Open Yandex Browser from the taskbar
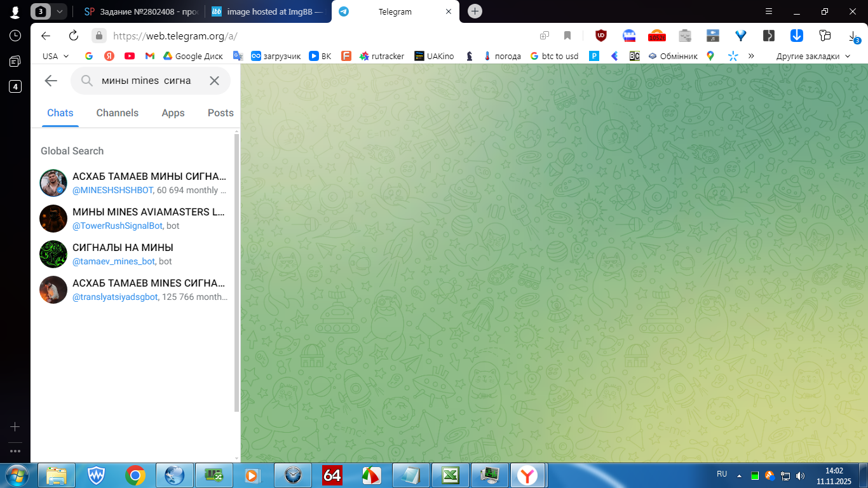This screenshot has width=868, height=488. coord(526,475)
